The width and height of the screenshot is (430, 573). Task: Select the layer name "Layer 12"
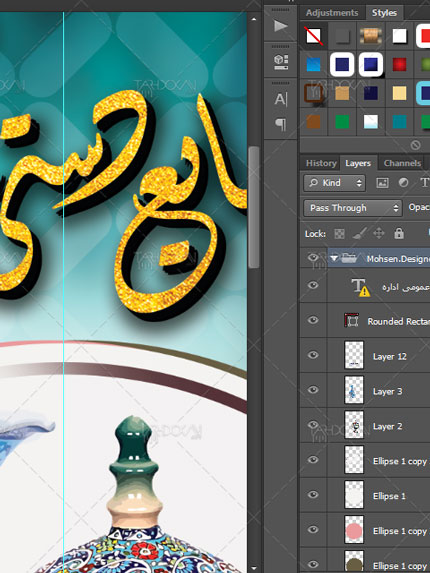point(389,357)
